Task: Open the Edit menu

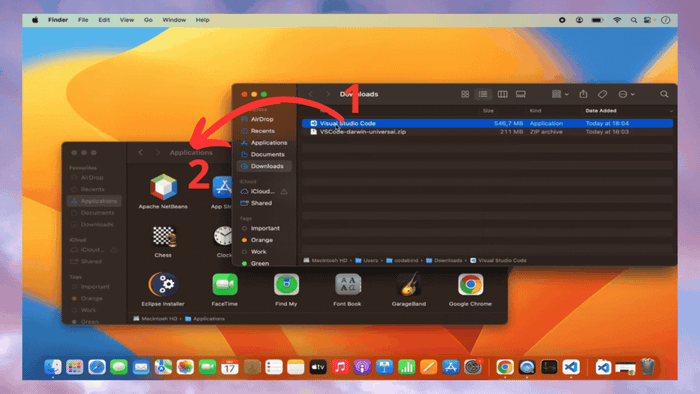Action: [104, 20]
